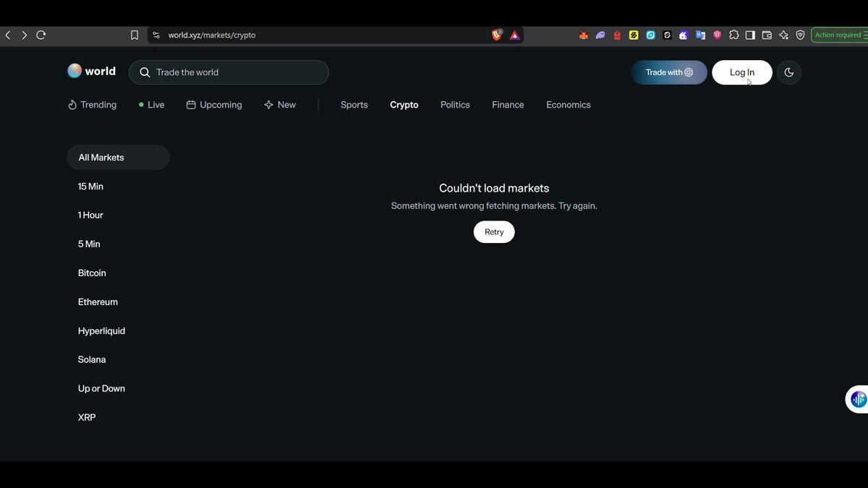Viewport: 868px width, 488px height.
Task: Reload the page with the refresh icon
Action: click(41, 35)
